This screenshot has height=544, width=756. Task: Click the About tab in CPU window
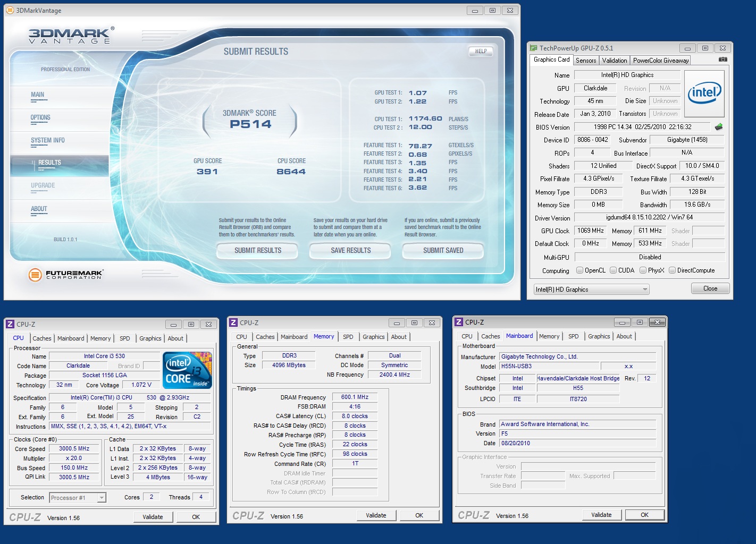[175, 338]
